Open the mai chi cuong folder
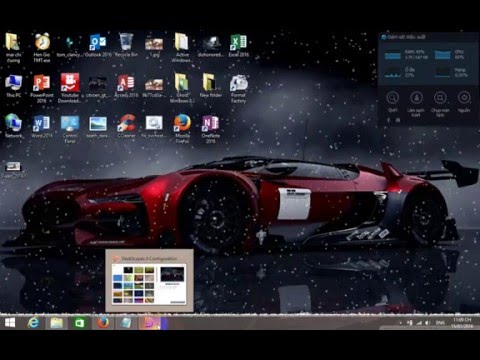 click(13, 48)
